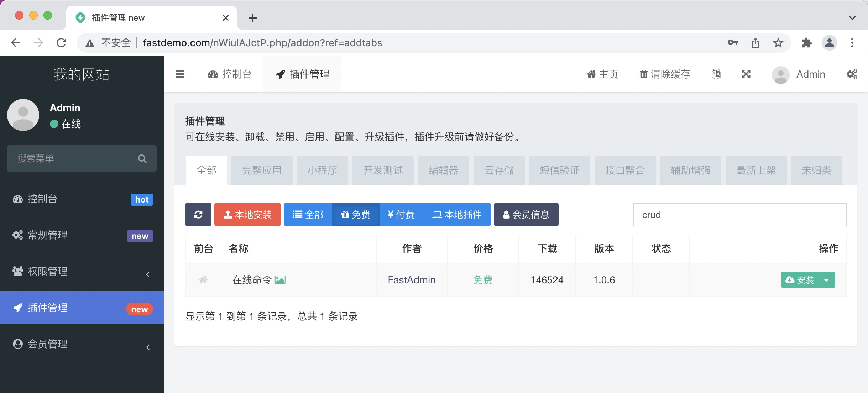Open the language switch icon
868x393 pixels.
coord(716,74)
